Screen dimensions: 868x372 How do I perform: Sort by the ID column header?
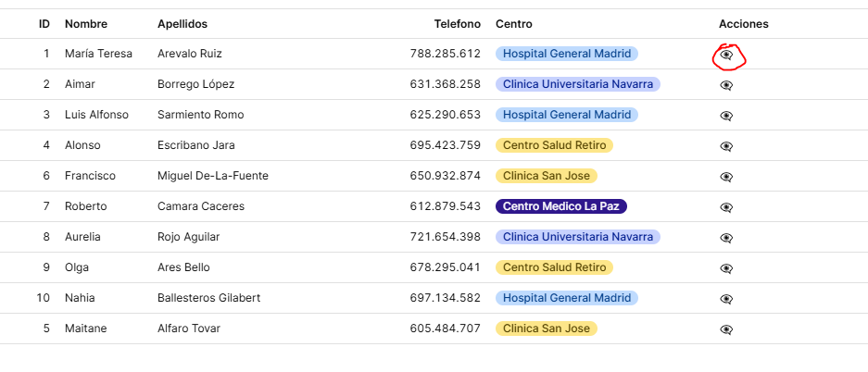click(44, 24)
